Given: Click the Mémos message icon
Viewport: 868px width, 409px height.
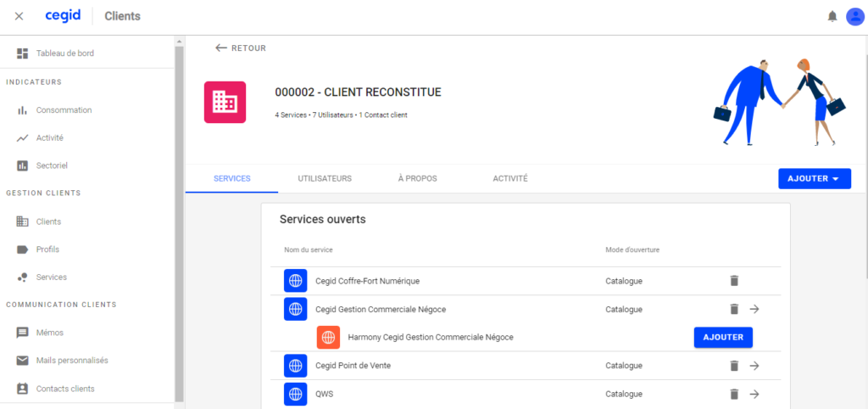Looking at the screenshot, I should (22, 333).
